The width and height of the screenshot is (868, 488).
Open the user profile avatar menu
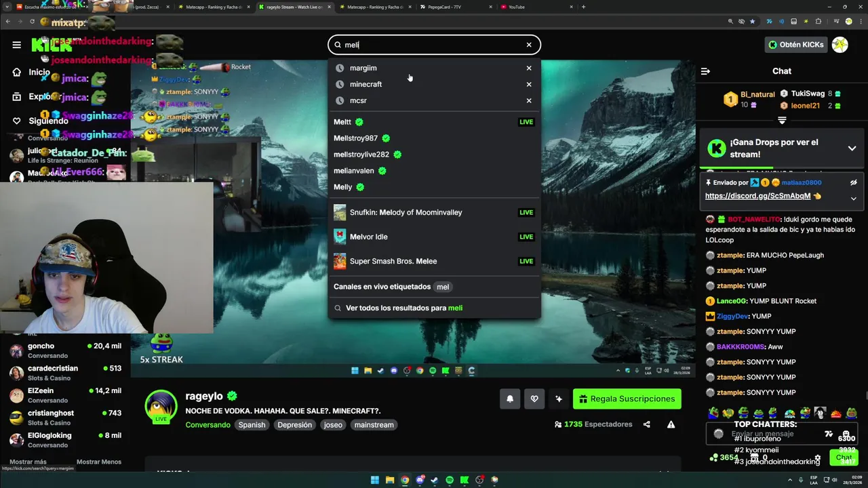coord(840,45)
